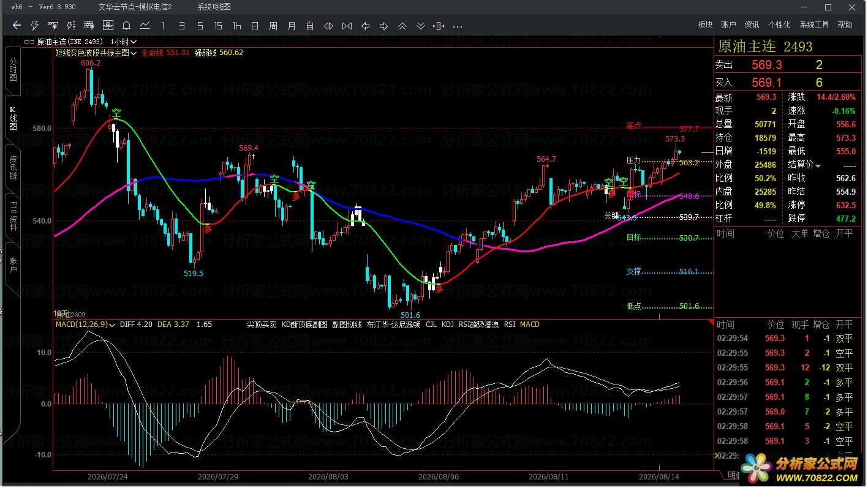Viewport: 868px width, 488px height.
Task: Open the F10资料 side tab
Action: pos(13,216)
